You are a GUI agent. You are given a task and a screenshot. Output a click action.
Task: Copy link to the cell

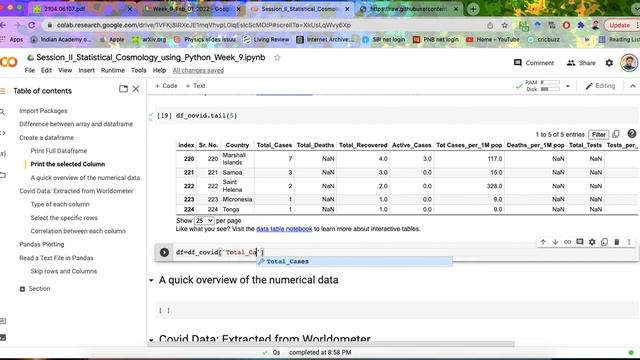(x=567, y=242)
